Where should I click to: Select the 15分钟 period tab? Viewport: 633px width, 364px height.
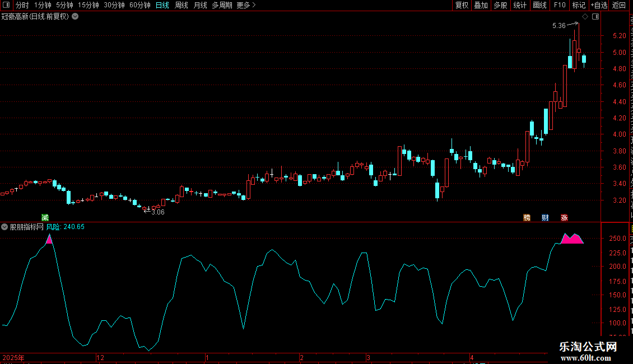tap(89, 5)
